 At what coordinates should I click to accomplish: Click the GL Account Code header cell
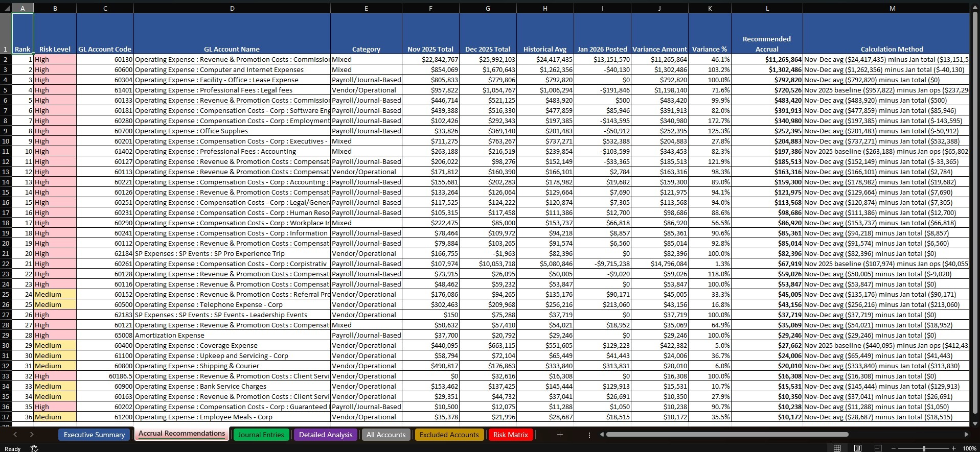pyautogui.click(x=105, y=34)
